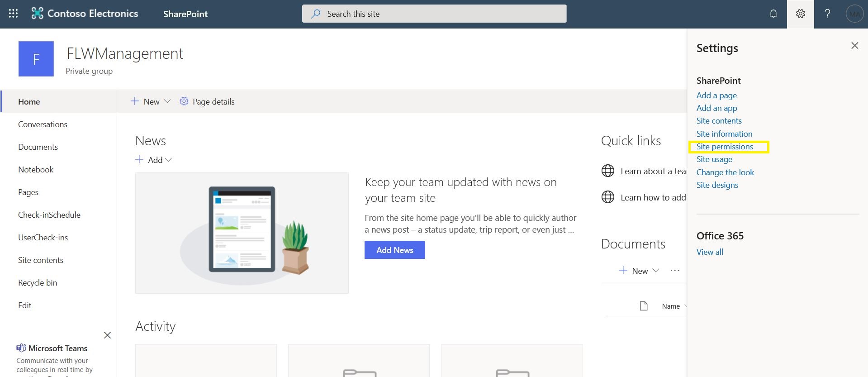868x377 pixels.
Task: Open the MA account profile avatar
Action: 854,14
